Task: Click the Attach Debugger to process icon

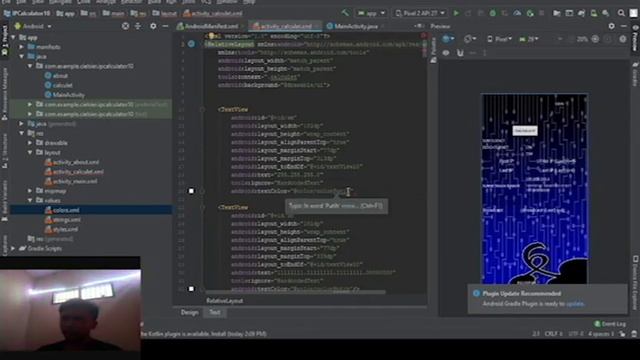Action: (x=530, y=13)
